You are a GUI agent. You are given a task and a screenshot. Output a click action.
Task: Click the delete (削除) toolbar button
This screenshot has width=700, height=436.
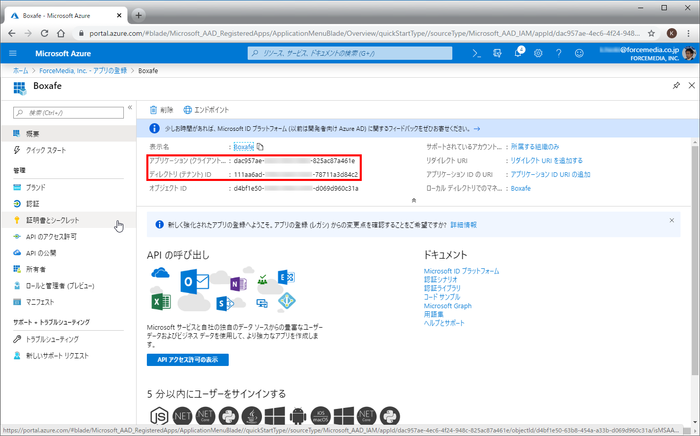[161, 110]
